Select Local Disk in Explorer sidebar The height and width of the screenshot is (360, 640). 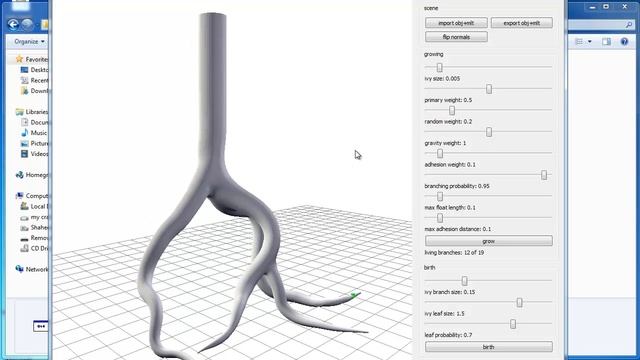point(34,207)
